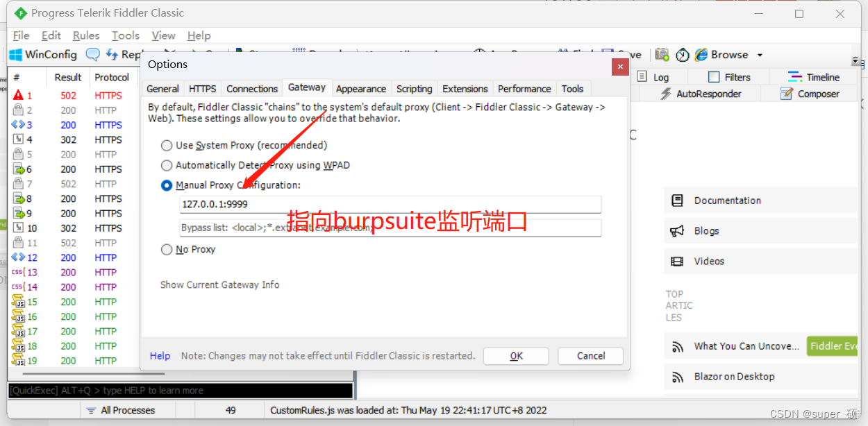This screenshot has width=868, height=426.
Task: Select session 10 redirect icon
Action: pyautogui.click(x=74, y=228)
